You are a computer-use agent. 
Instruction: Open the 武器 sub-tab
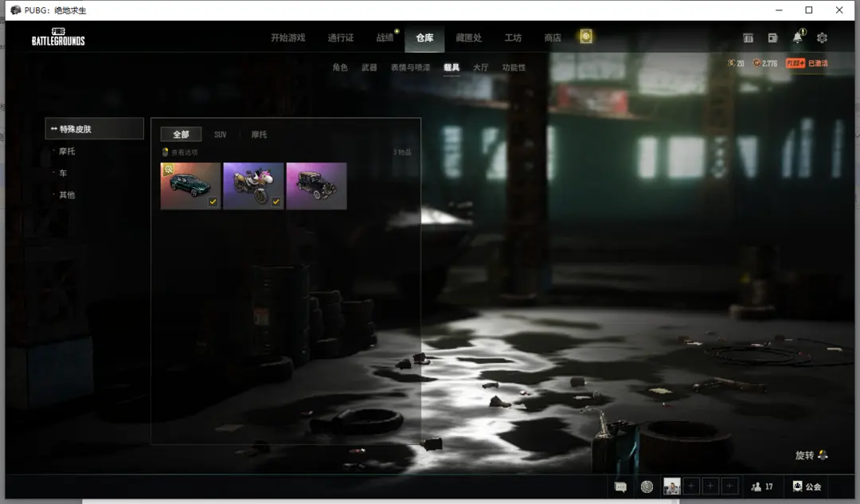[369, 68]
